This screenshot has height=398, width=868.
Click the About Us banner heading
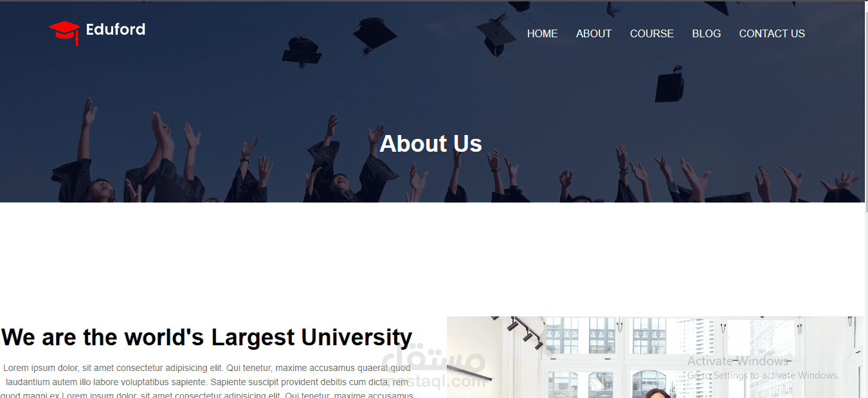(431, 143)
